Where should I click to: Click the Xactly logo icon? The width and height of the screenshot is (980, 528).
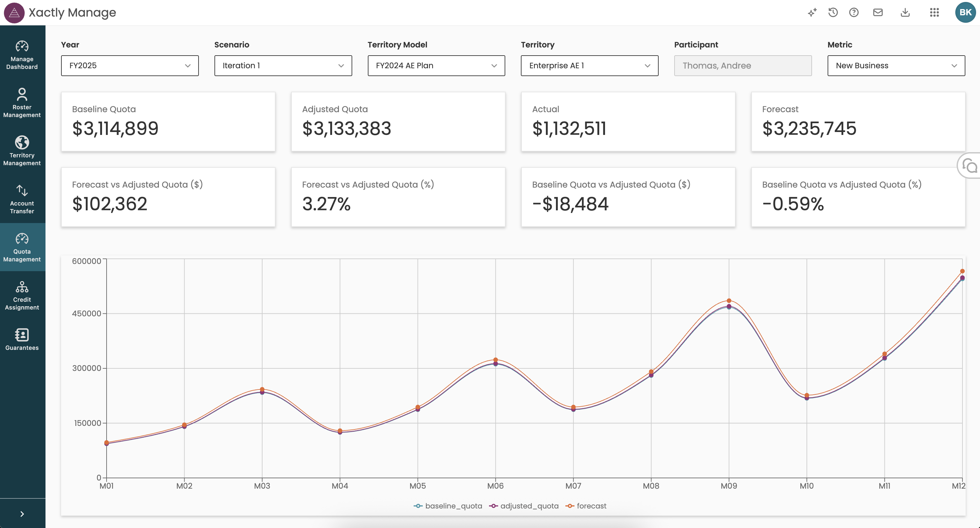click(14, 13)
